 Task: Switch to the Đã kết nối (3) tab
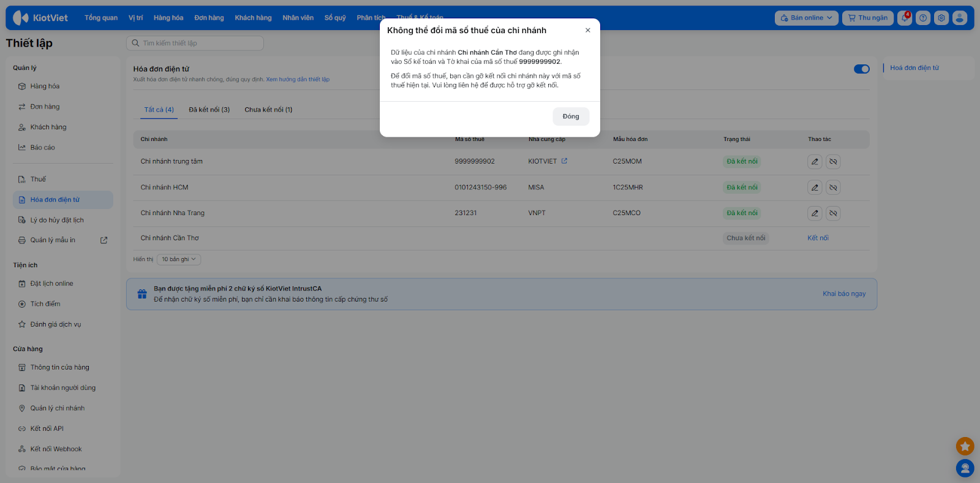[x=209, y=110]
